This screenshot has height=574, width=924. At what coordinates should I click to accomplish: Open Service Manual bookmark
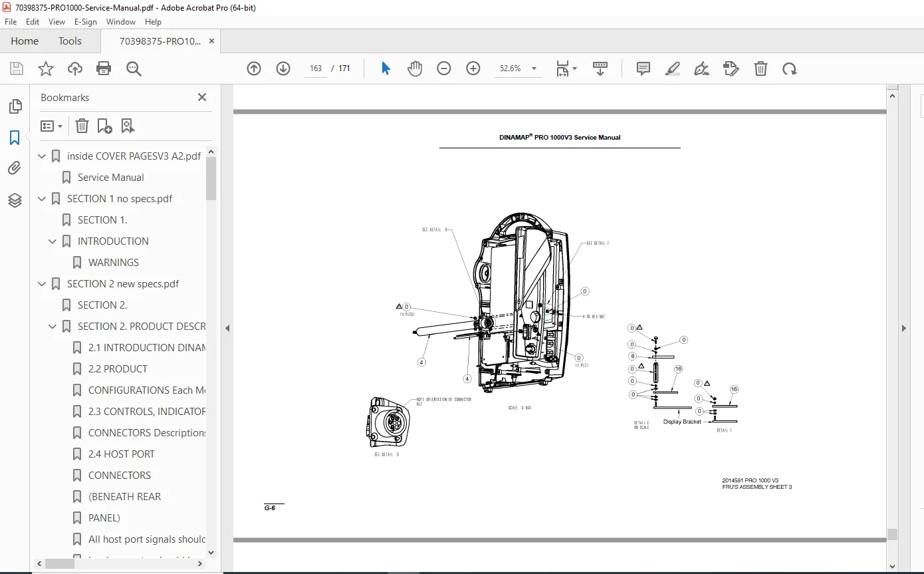click(x=111, y=178)
